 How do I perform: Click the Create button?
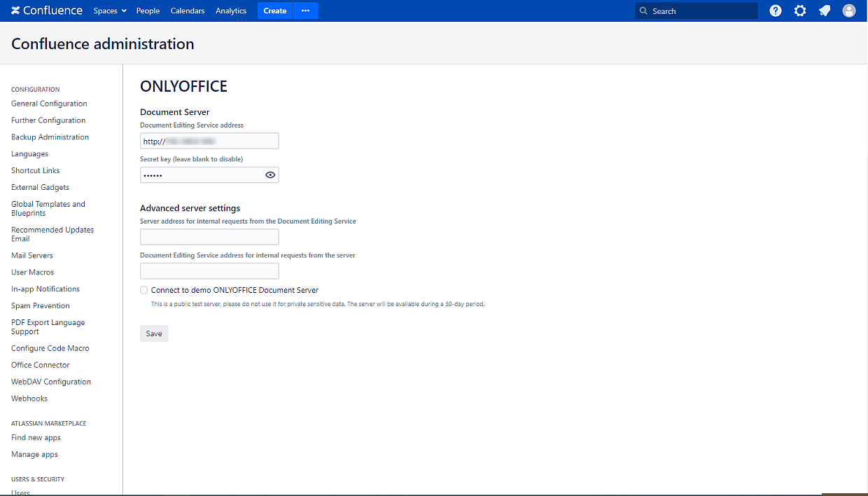pos(275,11)
